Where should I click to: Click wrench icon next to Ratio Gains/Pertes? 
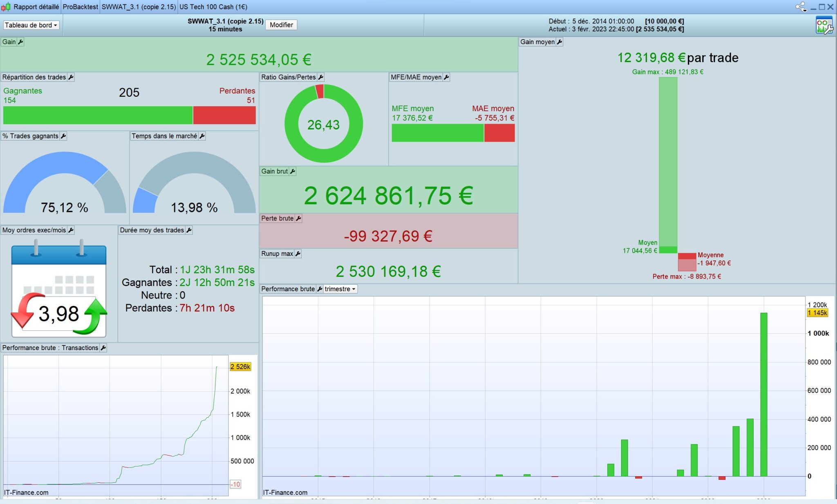click(x=321, y=77)
